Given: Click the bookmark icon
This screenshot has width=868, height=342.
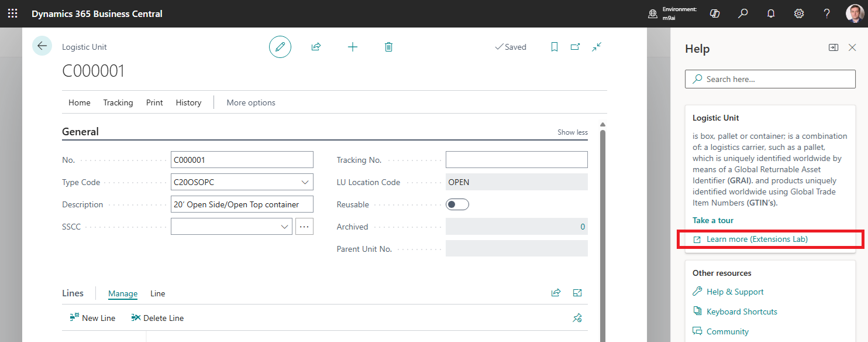Looking at the screenshot, I should point(554,47).
